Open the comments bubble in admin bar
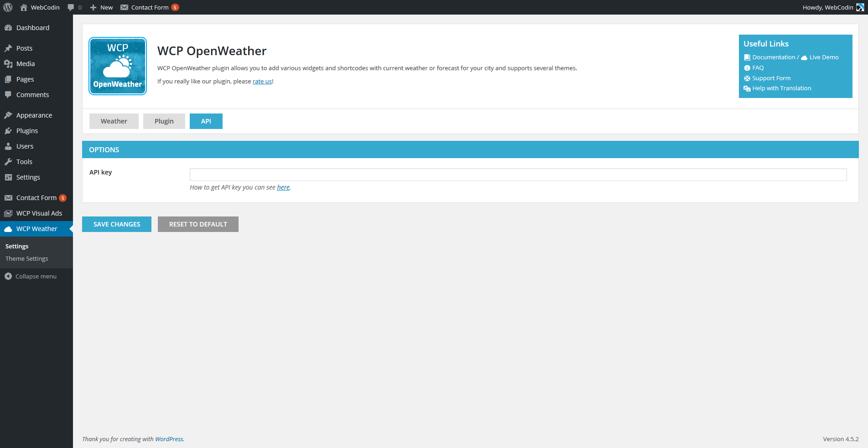The width and height of the screenshot is (868, 448). click(71, 7)
